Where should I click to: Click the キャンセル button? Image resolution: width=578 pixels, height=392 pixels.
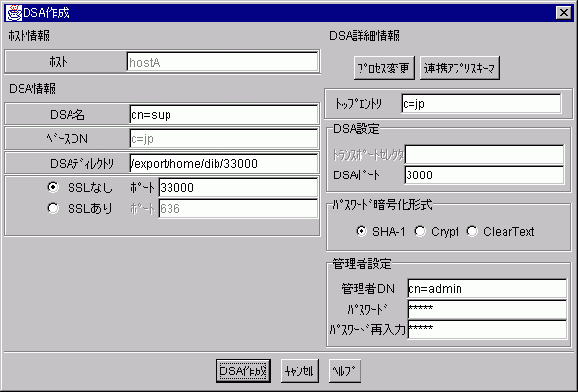click(x=300, y=370)
